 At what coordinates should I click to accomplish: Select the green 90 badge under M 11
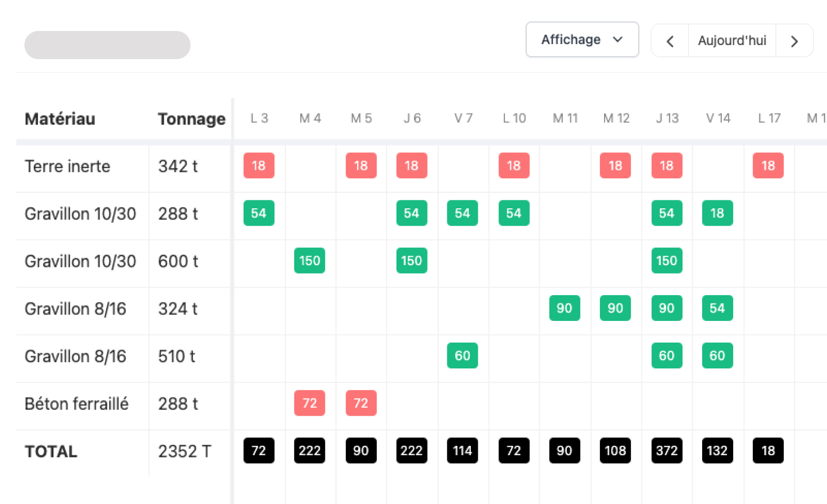click(565, 308)
